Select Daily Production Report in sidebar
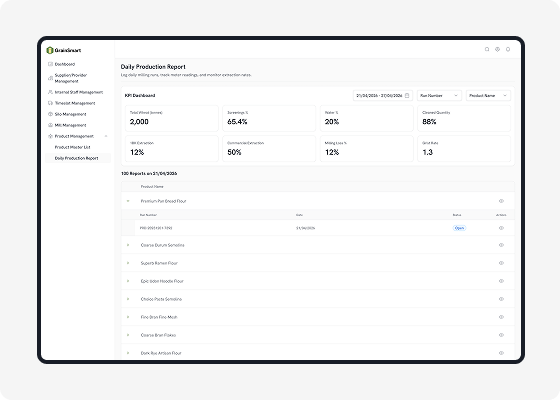Image resolution: width=560 pixels, height=400 pixels. pyautogui.click(x=78, y=158)
